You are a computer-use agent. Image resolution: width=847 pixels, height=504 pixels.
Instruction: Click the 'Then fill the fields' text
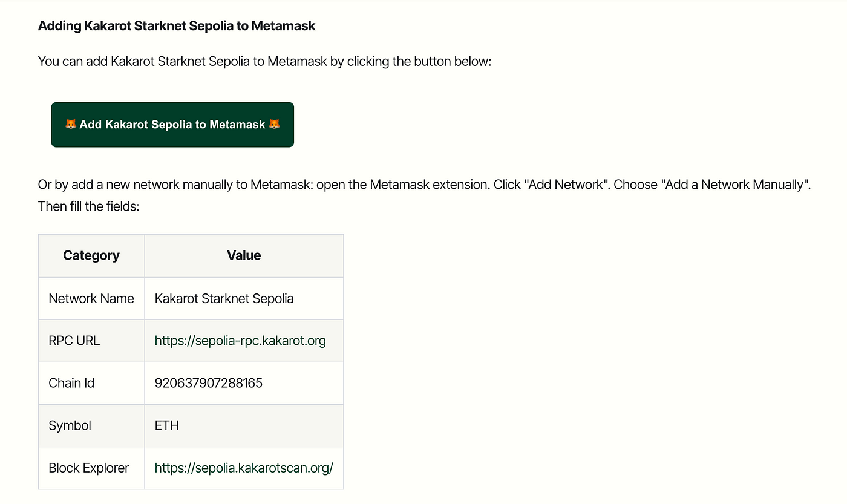[x=89, y=206]
